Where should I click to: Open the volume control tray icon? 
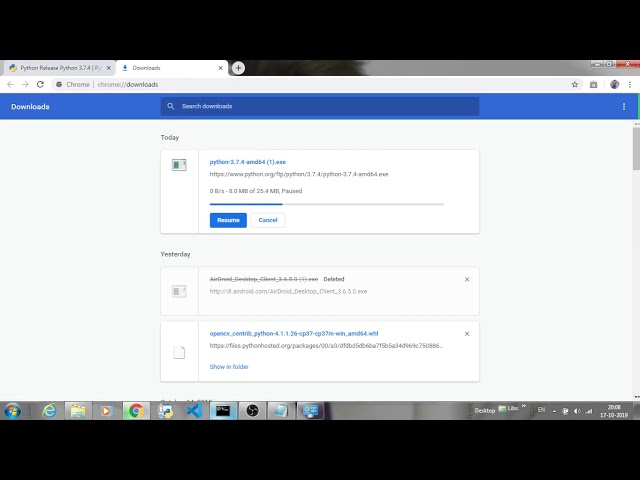577,411
